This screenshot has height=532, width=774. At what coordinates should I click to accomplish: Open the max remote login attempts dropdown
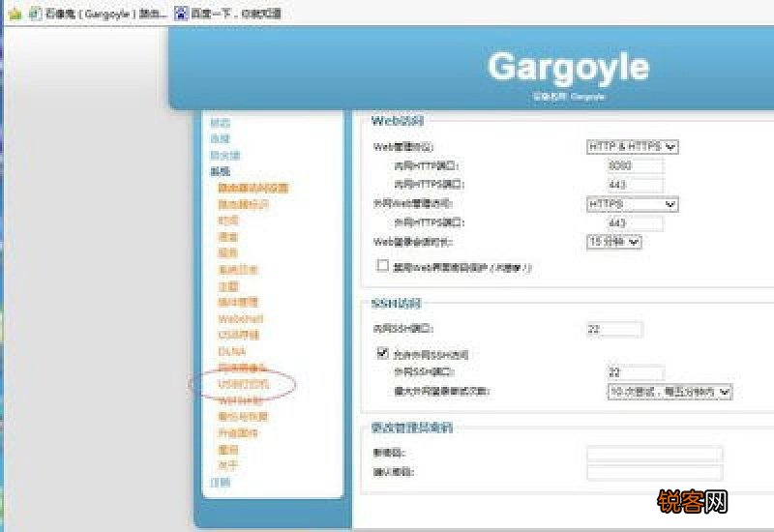tap(670, 392)
